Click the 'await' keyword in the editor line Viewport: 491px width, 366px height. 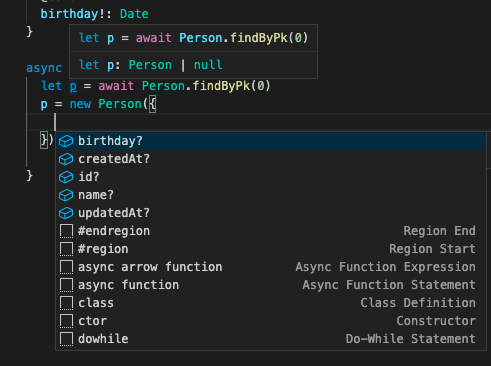tap(116, 86)
